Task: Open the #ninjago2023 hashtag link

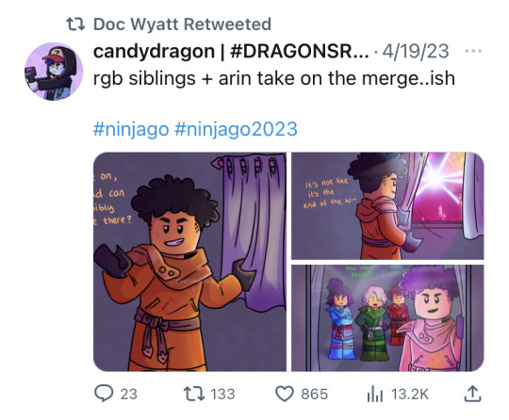Action: coord(236,129)
